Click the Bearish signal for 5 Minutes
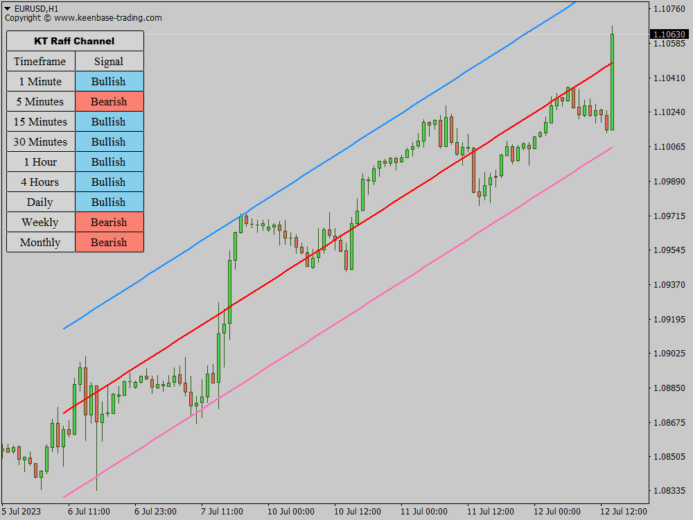The image size is (693, 520). (109, 102)
